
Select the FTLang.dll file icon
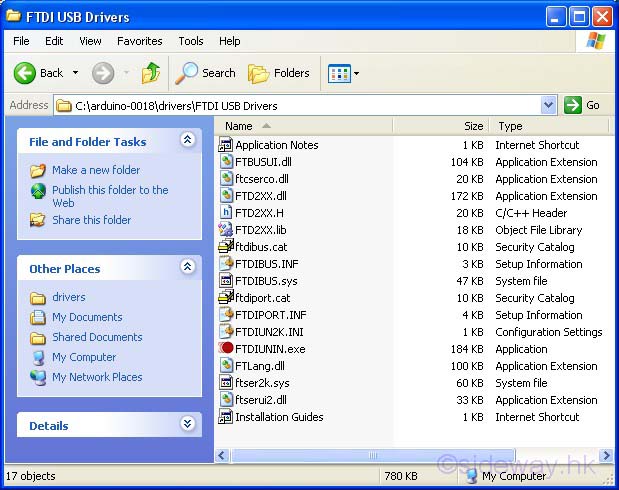coord(226,366)
